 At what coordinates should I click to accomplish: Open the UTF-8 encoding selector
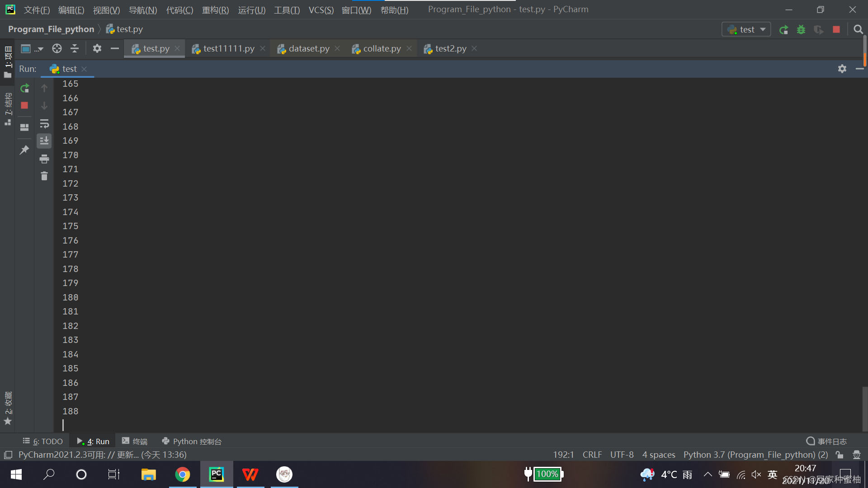(x=622, y=455)
